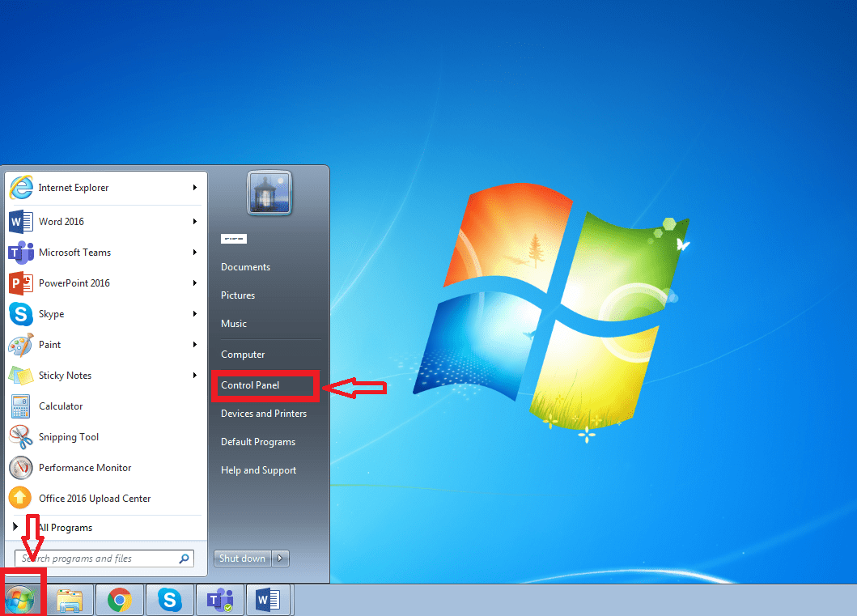This screenshot has height=616, width=857.
Task: Expand Word 2016 recent files arrow
Action: [x=194, y=221]
